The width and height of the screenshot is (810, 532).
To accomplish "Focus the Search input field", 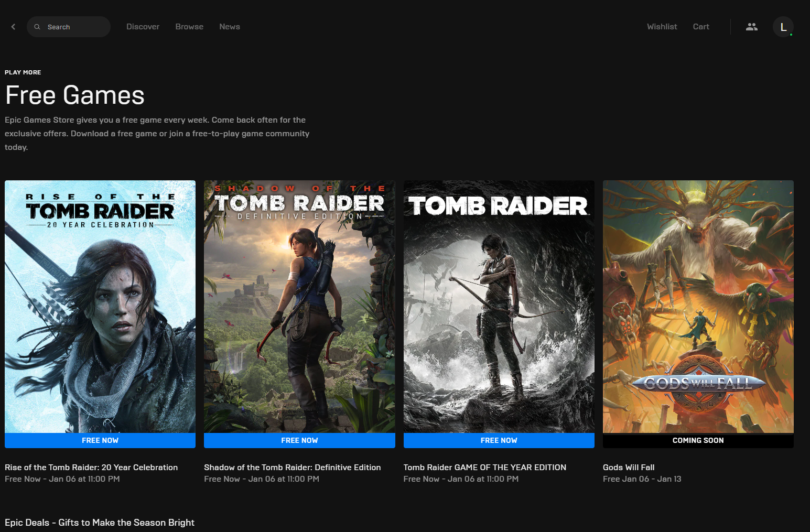I will point(69,27).
